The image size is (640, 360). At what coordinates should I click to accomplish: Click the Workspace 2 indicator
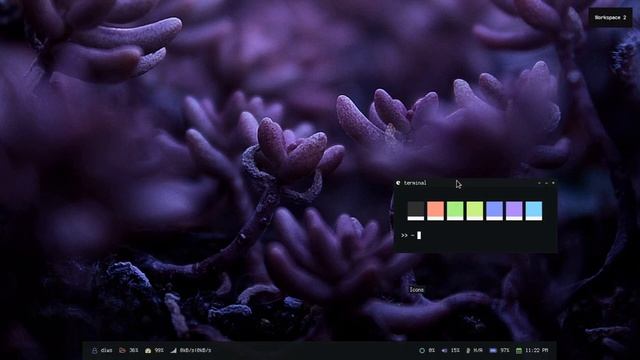[x=610, y=18]
